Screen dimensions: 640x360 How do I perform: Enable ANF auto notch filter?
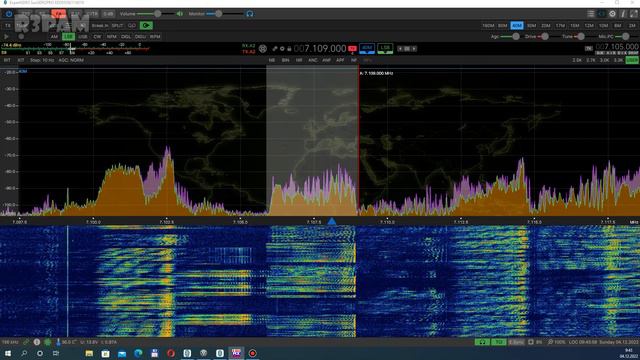coord(326,60)
